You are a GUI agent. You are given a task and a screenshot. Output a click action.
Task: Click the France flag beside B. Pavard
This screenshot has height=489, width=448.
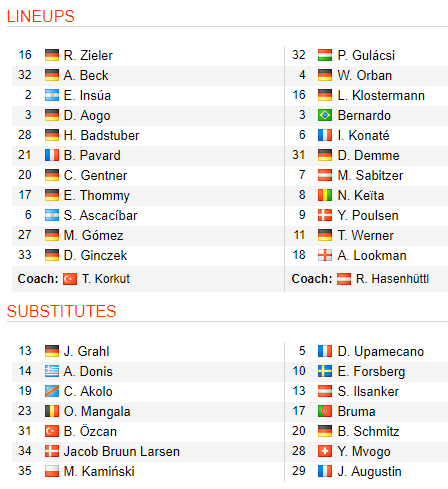[x=52, y=155]
